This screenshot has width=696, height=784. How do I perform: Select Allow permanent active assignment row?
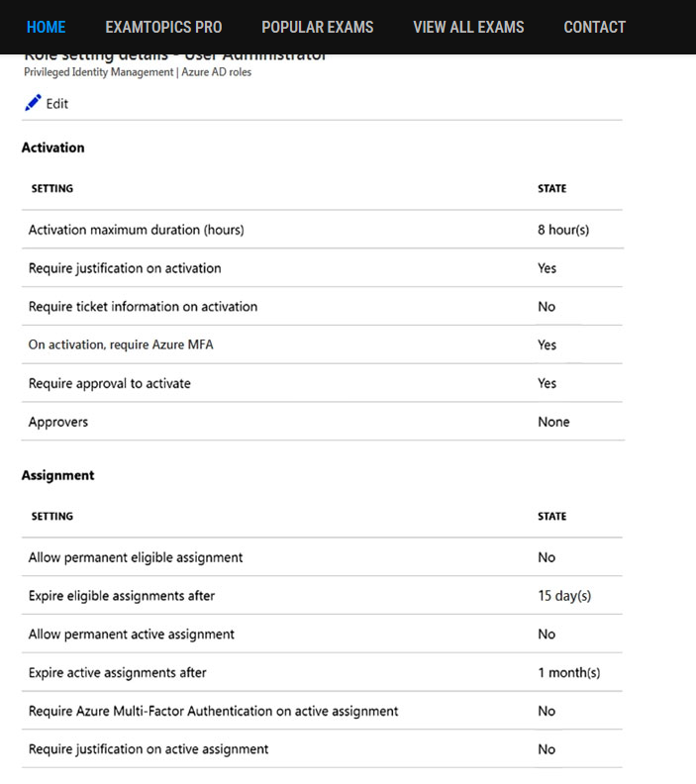click(x=322, y=634)
